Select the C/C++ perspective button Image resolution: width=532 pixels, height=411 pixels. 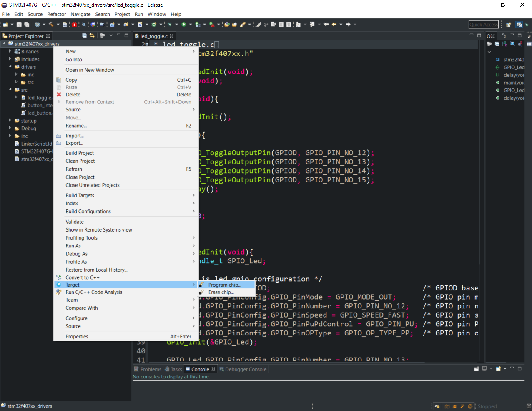519,25
